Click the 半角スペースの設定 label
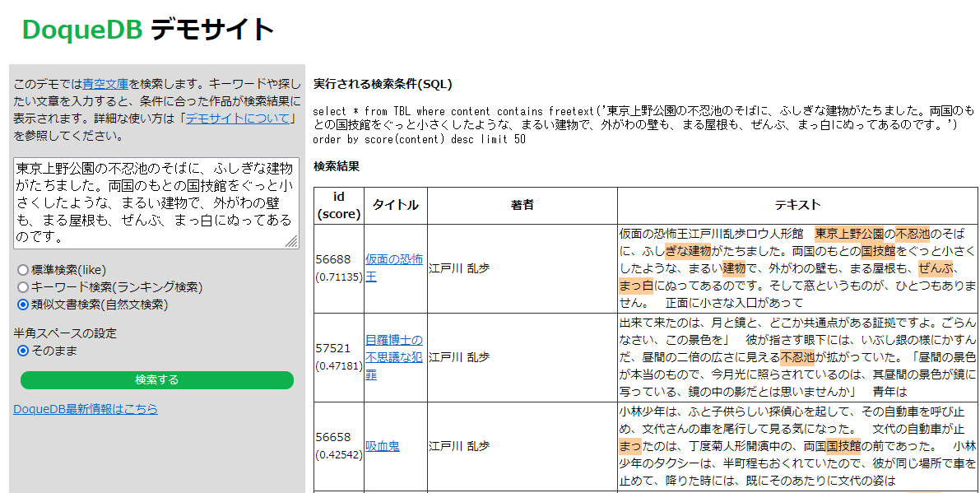The image size is (980, 493). click(x=65, y=333)
